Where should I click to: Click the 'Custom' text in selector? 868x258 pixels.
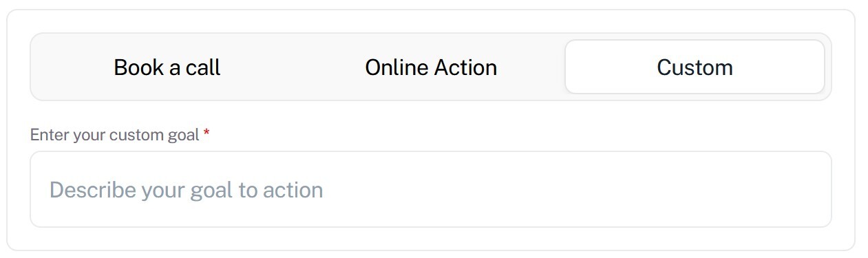pos(695,67)
